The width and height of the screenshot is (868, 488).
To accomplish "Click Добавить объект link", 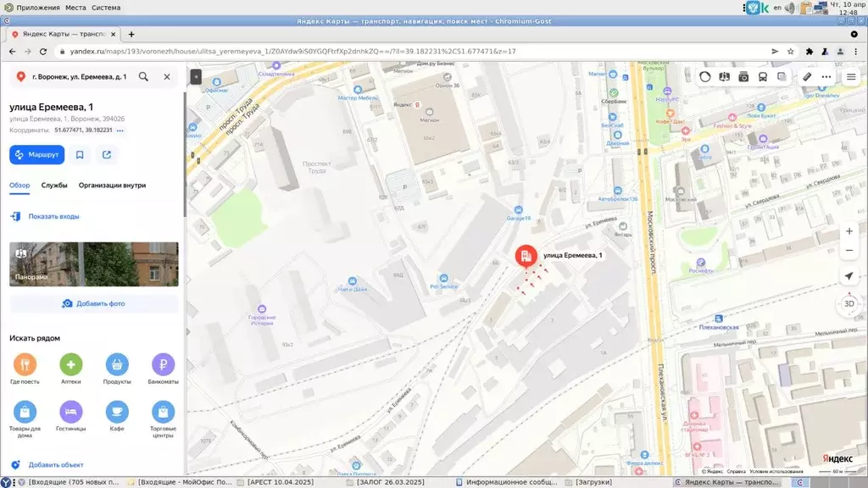I will point(56,465).
